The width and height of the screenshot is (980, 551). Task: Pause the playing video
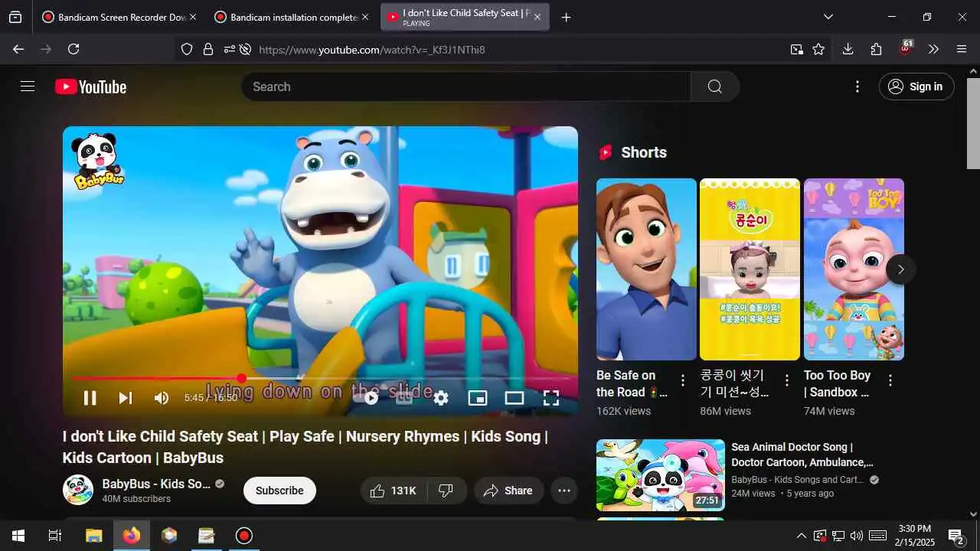(x=90, y=398)
